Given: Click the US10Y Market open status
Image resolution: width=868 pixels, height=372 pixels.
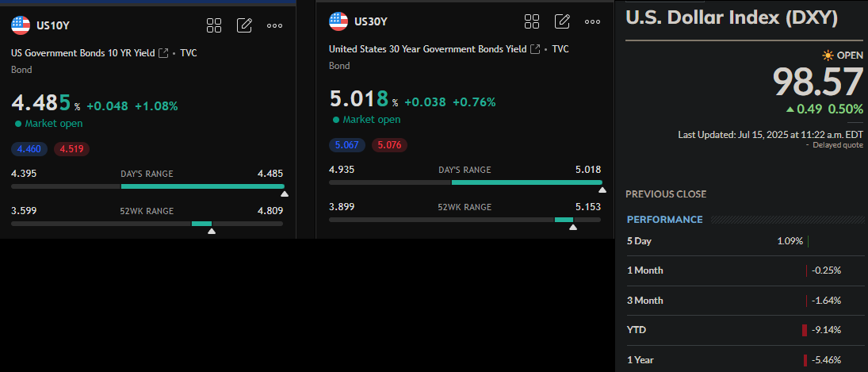Looking at the screenshot, I should pos(48,124).
